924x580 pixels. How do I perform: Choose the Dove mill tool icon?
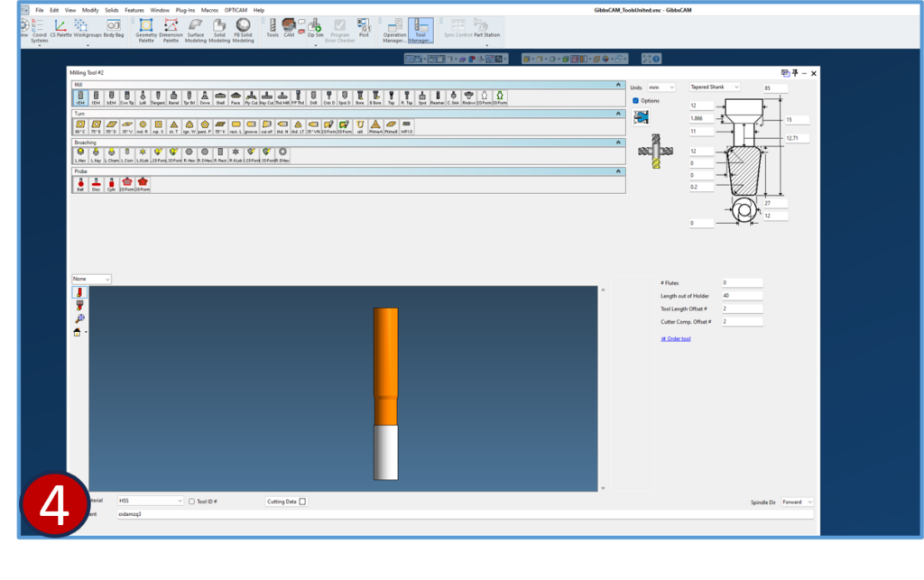click(205, 96)
